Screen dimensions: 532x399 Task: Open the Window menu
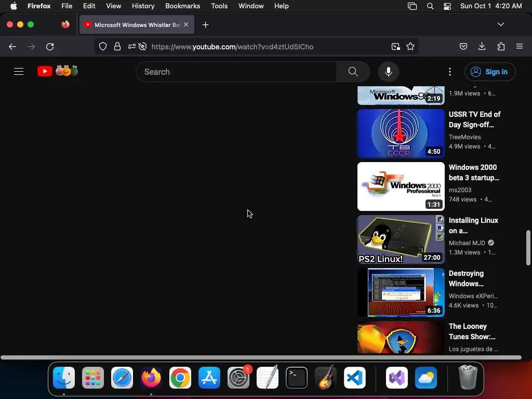251,6
